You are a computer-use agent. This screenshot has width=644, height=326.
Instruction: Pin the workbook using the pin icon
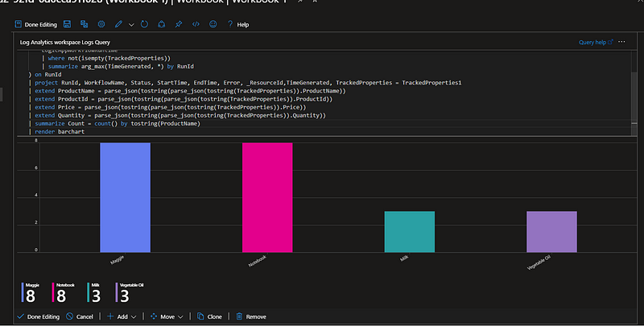click(179, 24)
